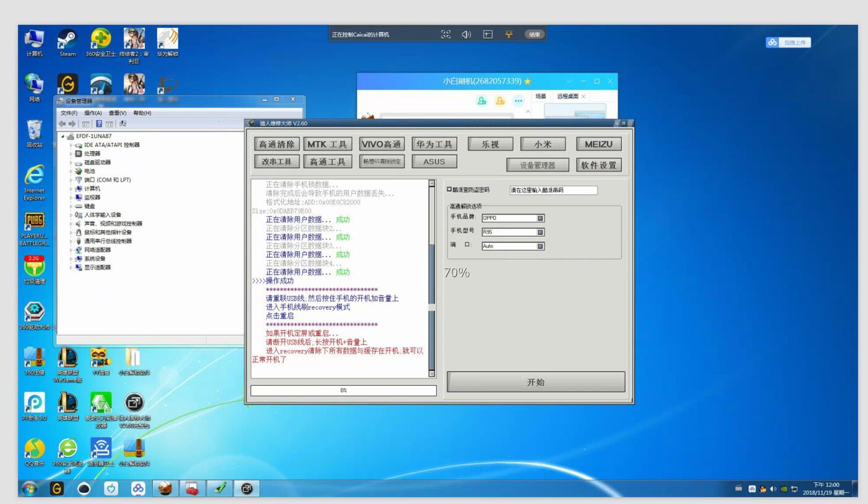Click Baidu cloud icon in taskbar
The height and width of the screenshot is (504, 868).
click(x=138, y=489)
